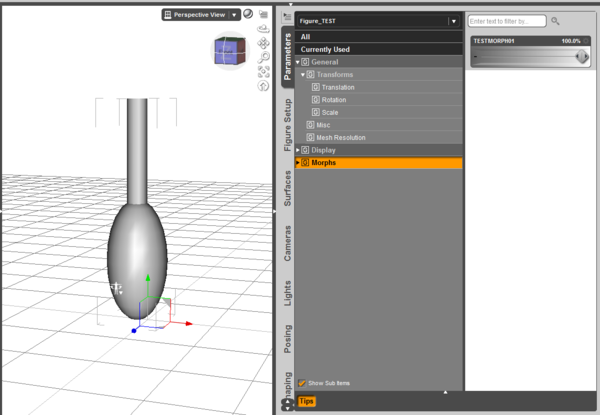Click the view orientation cube
The height and width of the screenshot is (415, 600).
pos(230,51)
